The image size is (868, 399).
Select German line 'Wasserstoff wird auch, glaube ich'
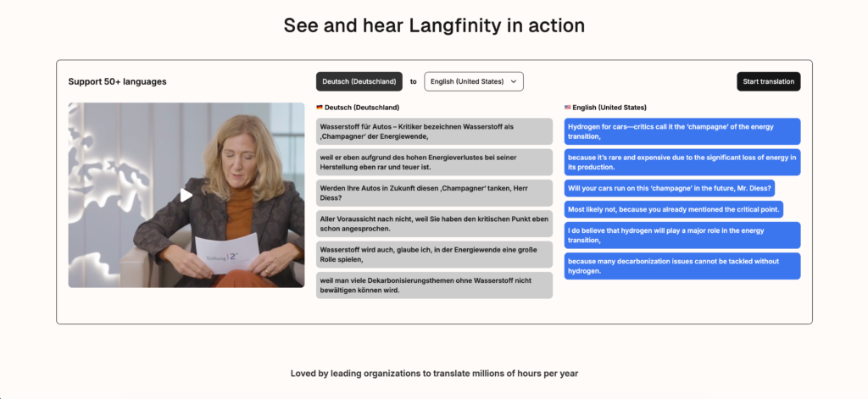(434, 254)
